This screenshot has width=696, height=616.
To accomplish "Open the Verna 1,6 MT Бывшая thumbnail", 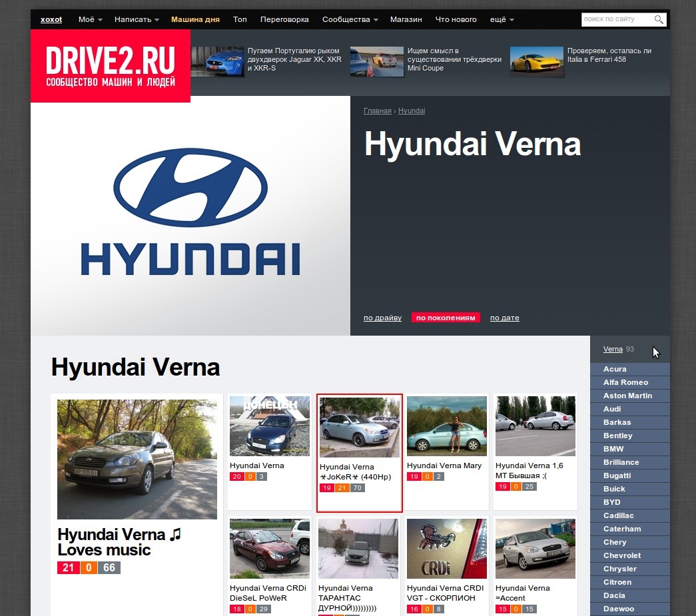I will [x=535, y=426].
